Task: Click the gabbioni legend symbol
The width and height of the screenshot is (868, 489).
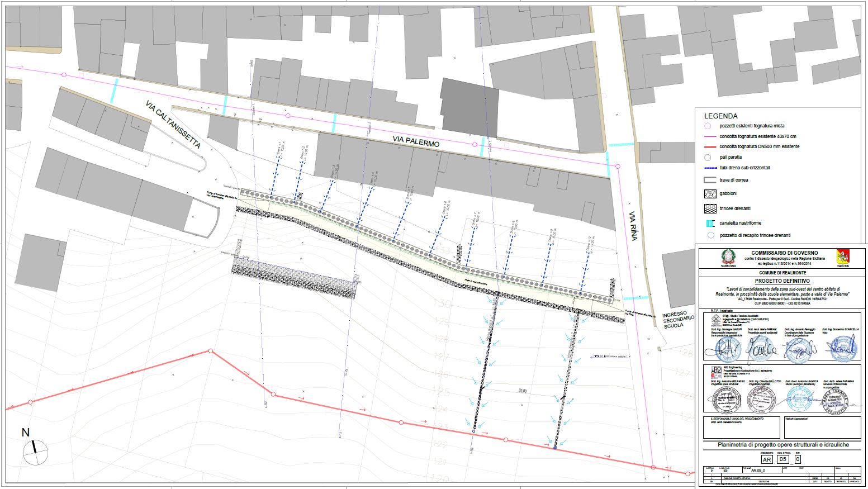Action: (x=710, y=194)
